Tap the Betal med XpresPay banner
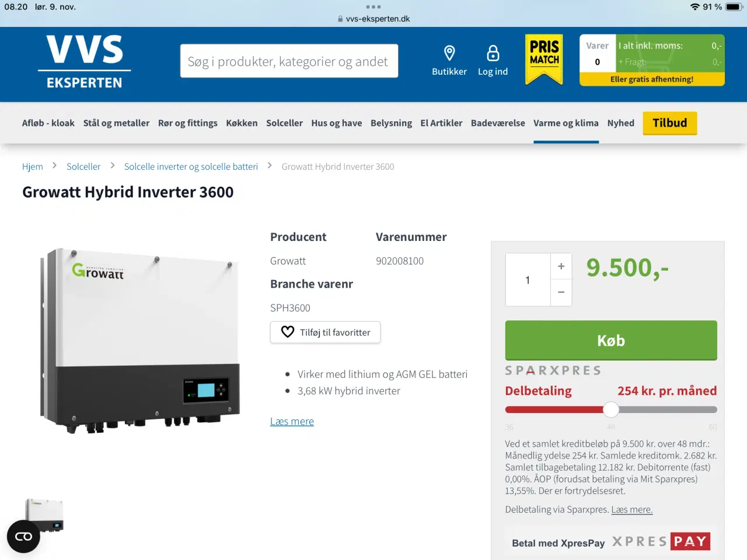 611,542
